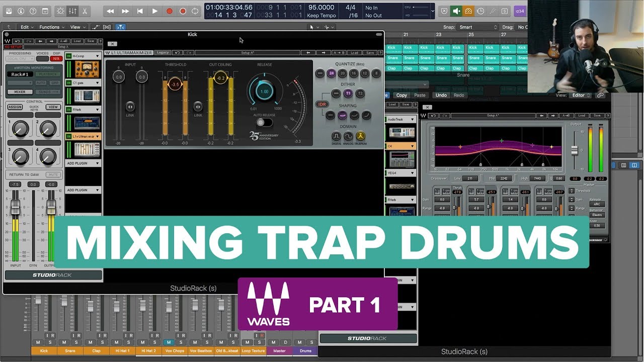Expand the H-Comp plugin slot dropdown
Viewport: 644px width, 362px height.
98,56
